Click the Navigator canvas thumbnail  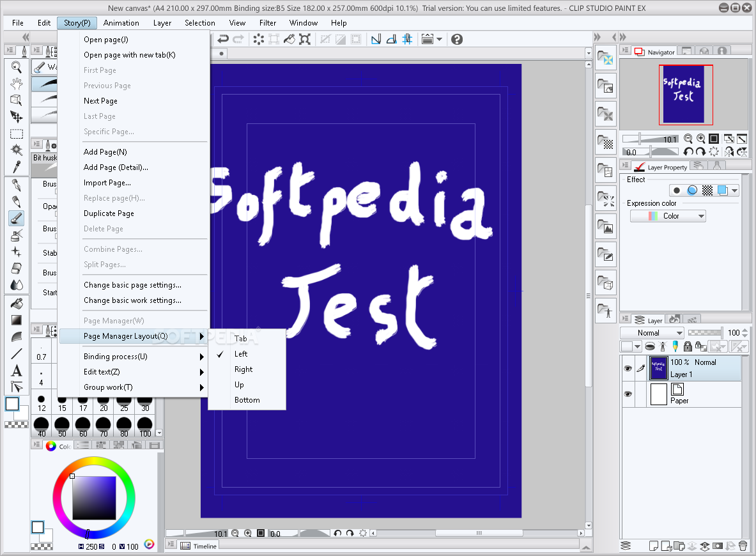686,95
